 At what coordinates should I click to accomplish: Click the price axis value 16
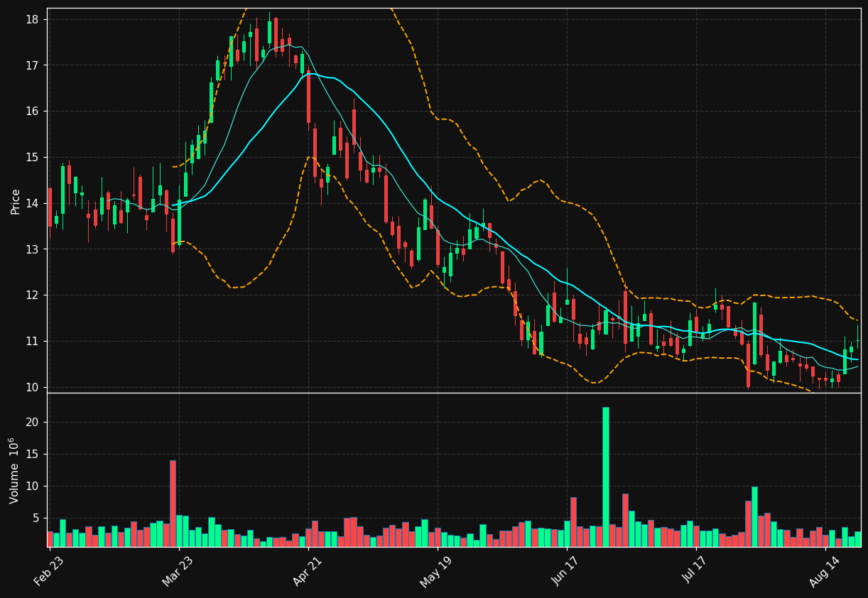click(32, 112)
